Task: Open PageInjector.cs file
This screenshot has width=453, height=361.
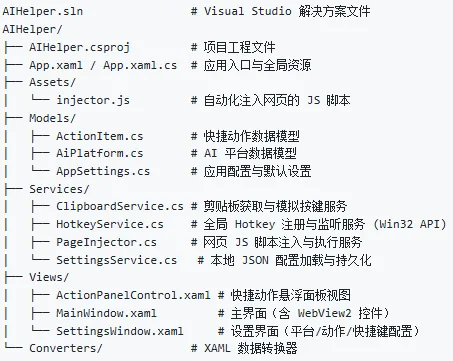Action: (x=106, y=242)
